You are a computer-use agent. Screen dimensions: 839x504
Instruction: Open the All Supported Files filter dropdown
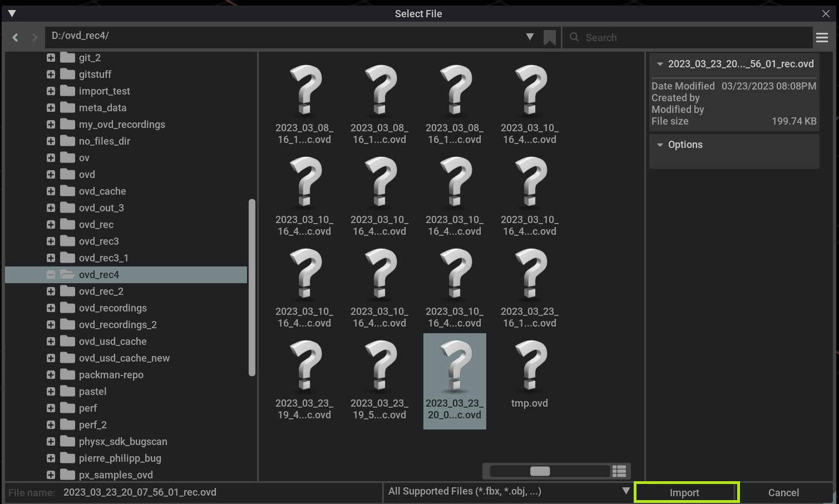pos(625,491)
